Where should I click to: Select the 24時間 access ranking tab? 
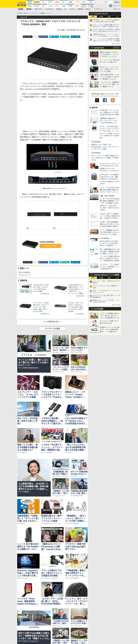[x=101, y=17]
